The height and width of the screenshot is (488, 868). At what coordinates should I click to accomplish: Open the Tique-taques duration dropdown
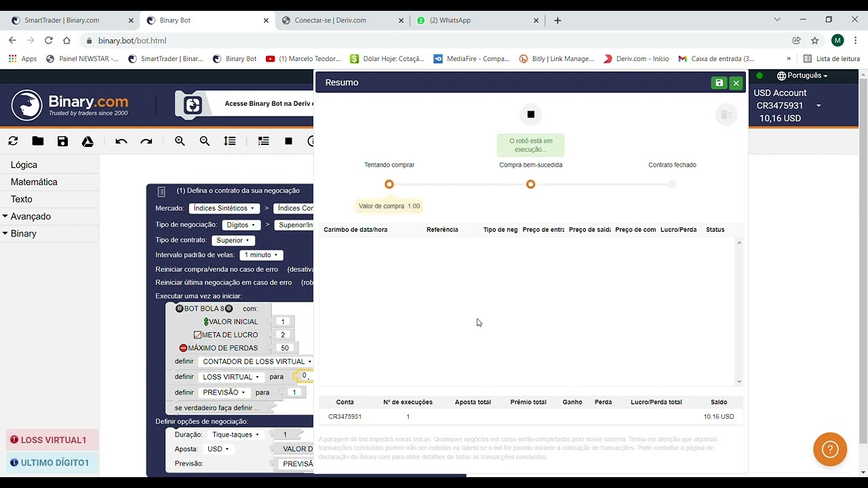click(235, 434)
